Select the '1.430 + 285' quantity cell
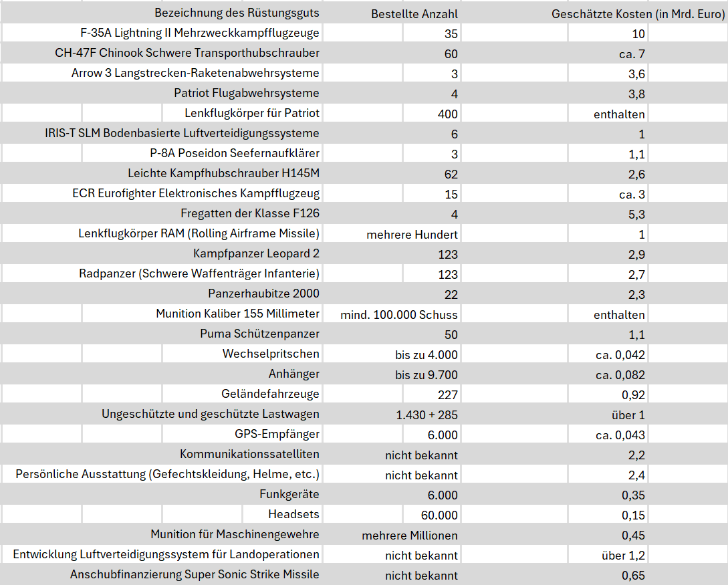This screenshot has width=728, height=585. click(x=427, y=415)
